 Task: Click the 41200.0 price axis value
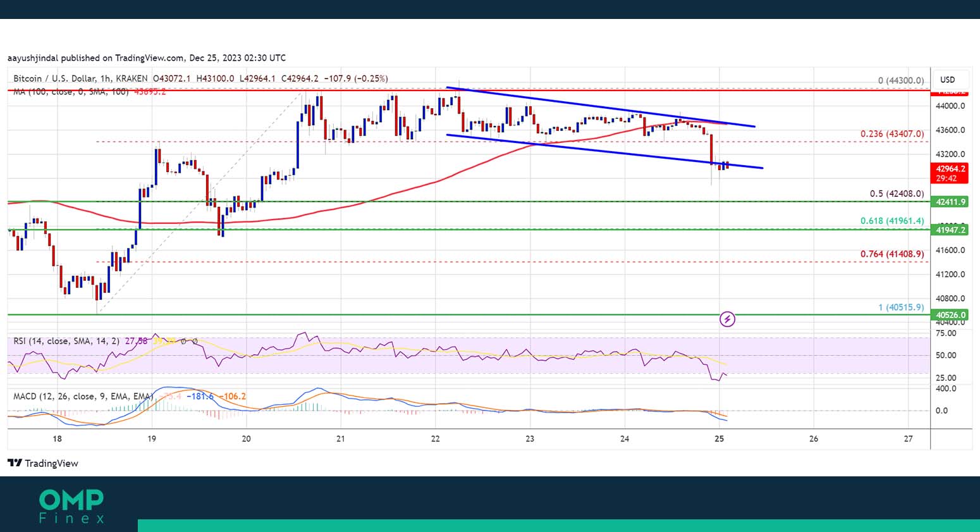pos(950,274)
